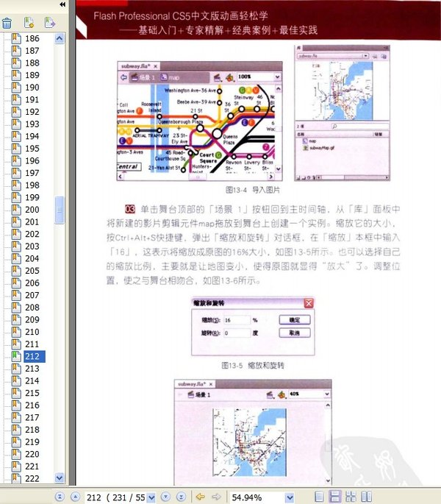Switch to two-page facing view
The height and width of the screenshot is (504, 441).
pos(367,497)
